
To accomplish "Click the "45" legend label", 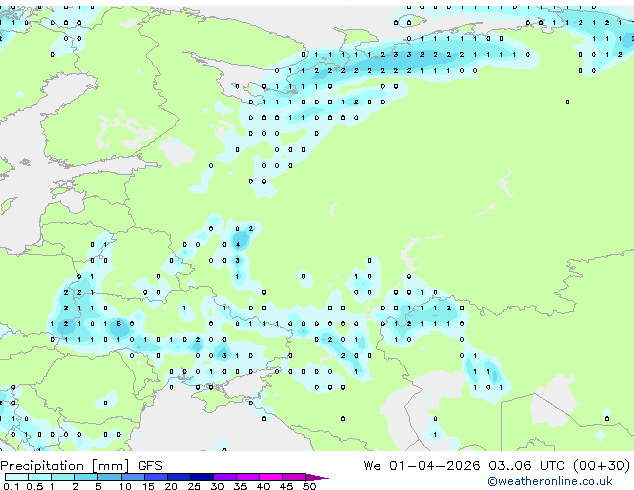I will pyautogui.click(x=286, y=486).
